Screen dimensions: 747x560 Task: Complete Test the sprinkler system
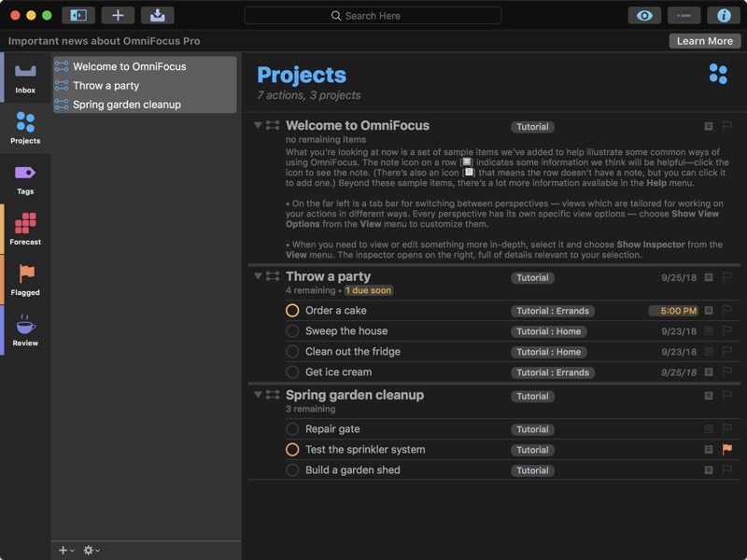coord(292,450)
